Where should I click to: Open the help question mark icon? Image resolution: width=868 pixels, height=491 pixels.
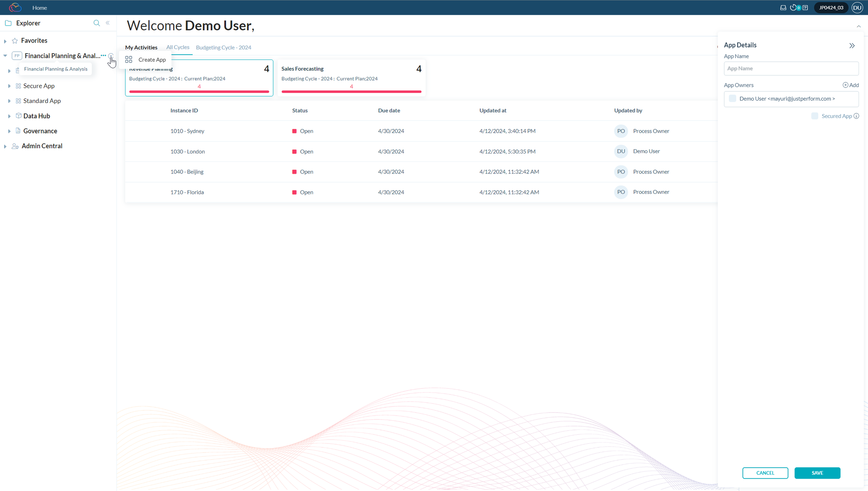tap(805, 8)
